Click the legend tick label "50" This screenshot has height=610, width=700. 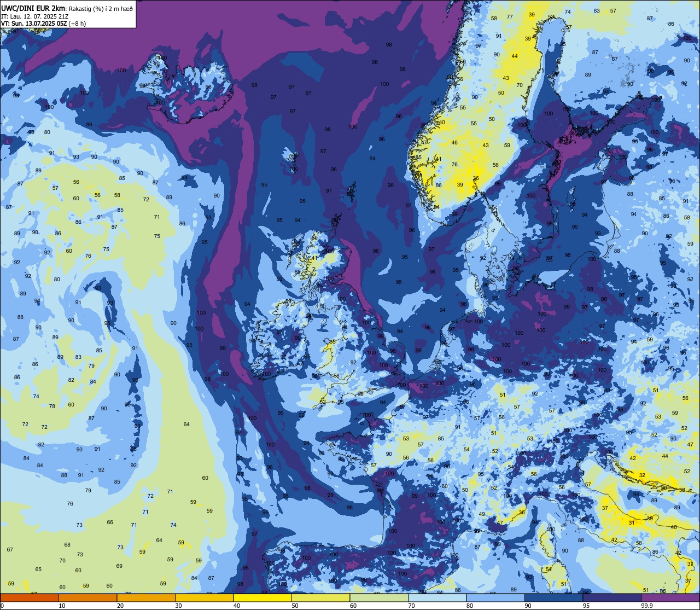coord(295,606)
